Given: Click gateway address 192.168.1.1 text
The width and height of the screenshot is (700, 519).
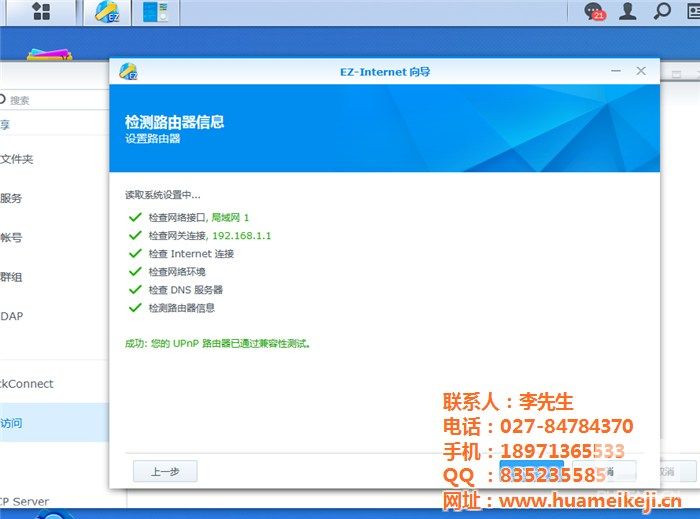Looking at the screenshot, I should pyautogui.click(x=242, y=236).
